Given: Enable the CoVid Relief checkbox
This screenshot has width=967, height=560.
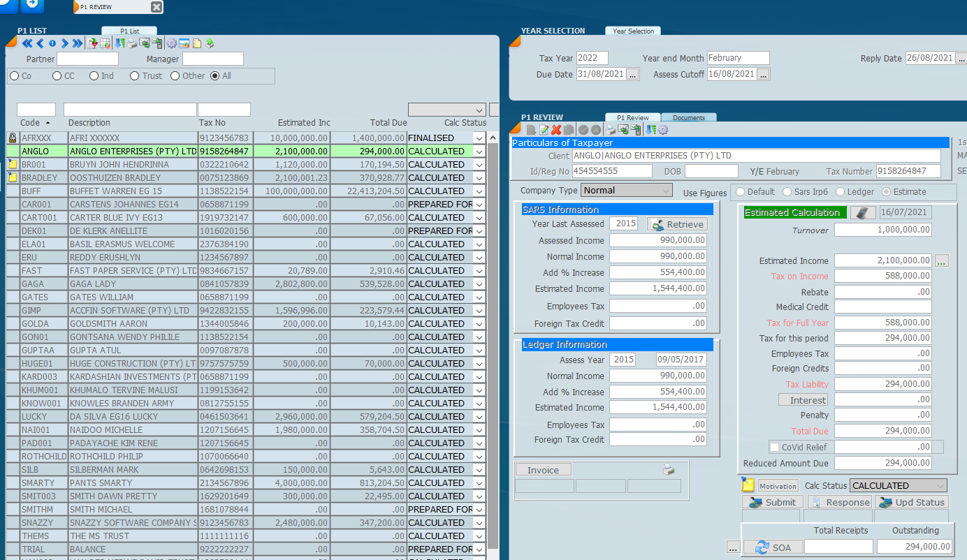Looking at the screenshot, I should pyautogui.click(x=774, y=448).
